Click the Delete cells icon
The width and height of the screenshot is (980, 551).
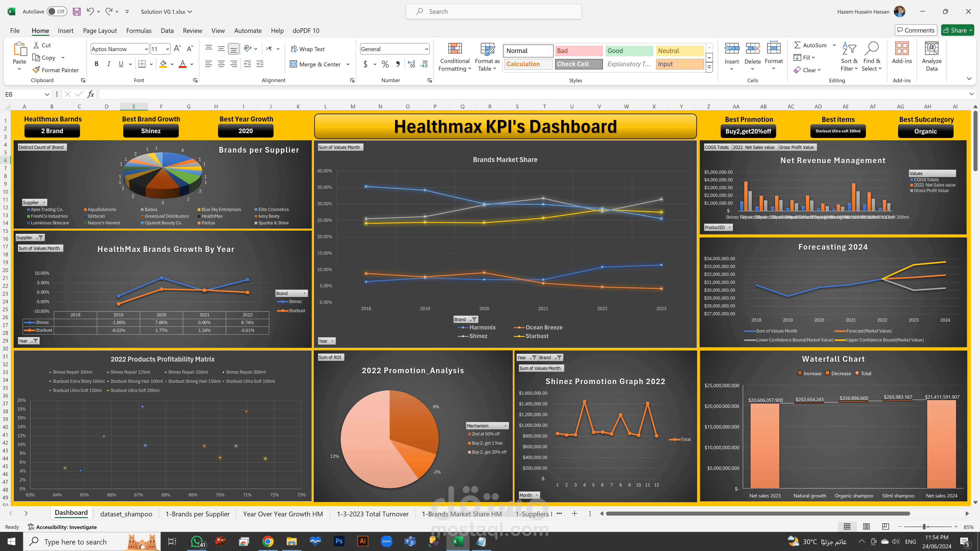point(752,49)
